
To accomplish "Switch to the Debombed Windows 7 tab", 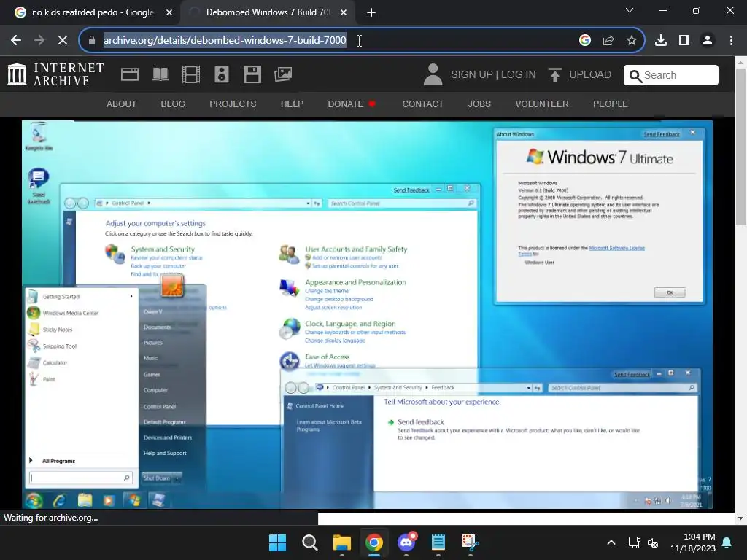I will pos(268,12).
